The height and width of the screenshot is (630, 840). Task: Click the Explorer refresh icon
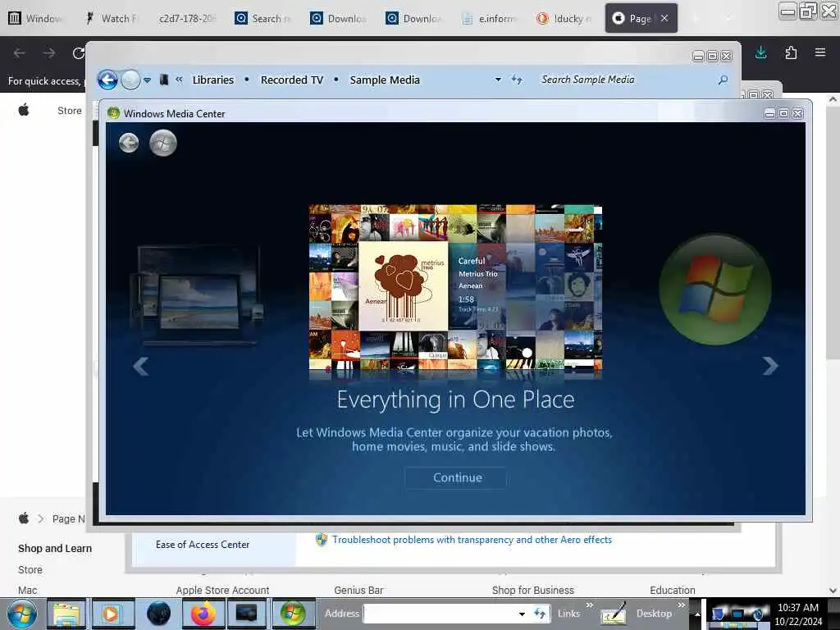coord(517,80)
